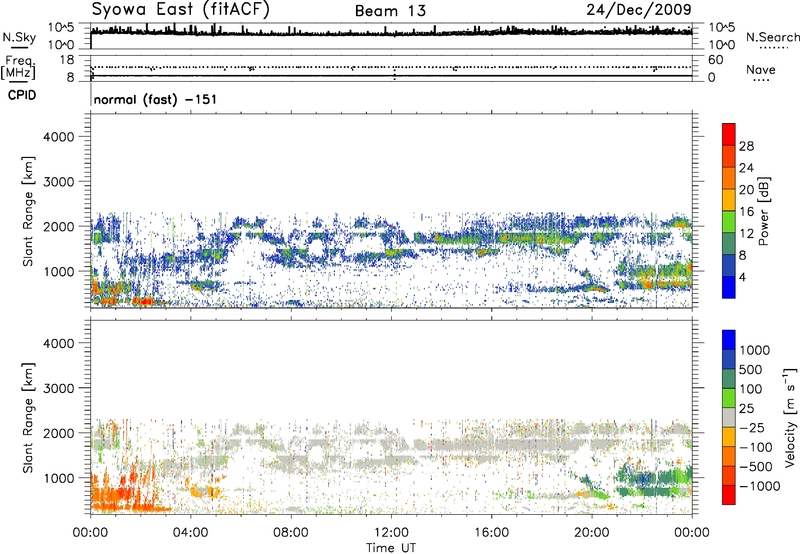
Task: Click the '16:00' time tick label
Action: tap(491, 533)
